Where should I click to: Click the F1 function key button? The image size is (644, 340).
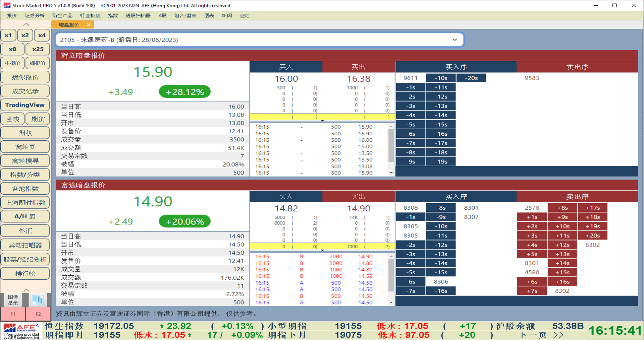13,314
